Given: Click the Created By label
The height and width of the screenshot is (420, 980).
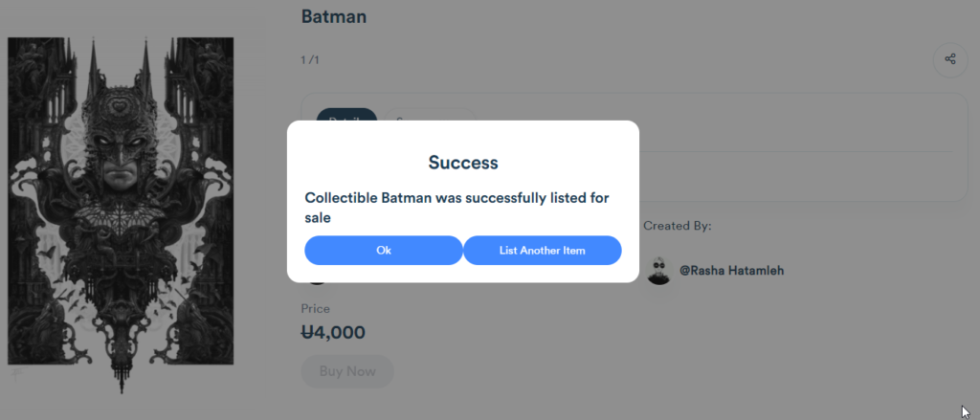Looking at the screenshot, I should 678,226.
